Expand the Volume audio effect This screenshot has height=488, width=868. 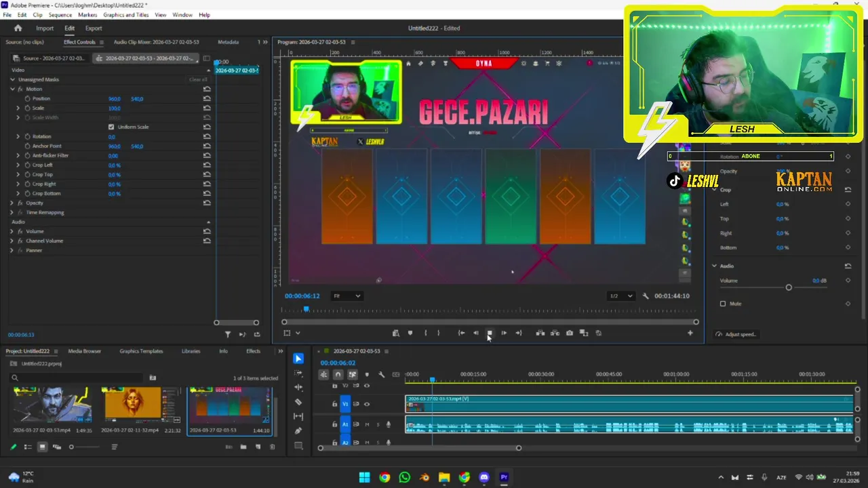12,231
